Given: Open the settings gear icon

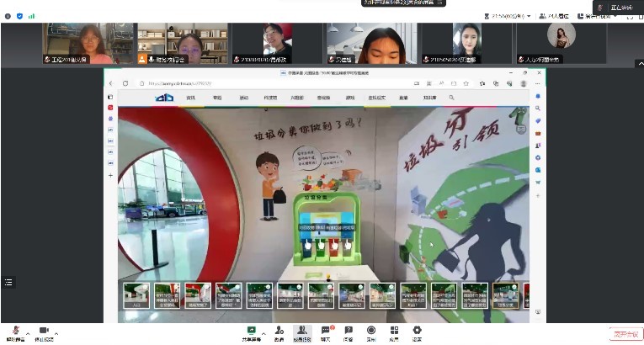Looking at the screenshot, I should pyautogui.click(x=417, y=331).
